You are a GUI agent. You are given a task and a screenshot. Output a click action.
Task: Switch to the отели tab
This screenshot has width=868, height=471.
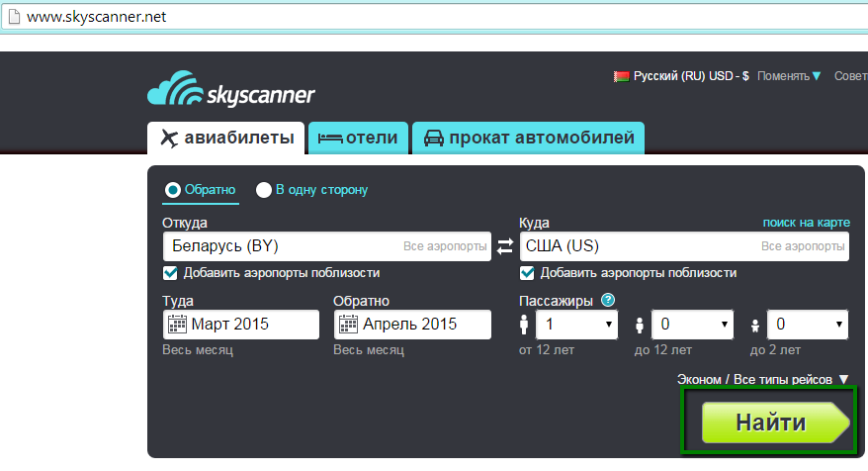(x=359, y=138)
